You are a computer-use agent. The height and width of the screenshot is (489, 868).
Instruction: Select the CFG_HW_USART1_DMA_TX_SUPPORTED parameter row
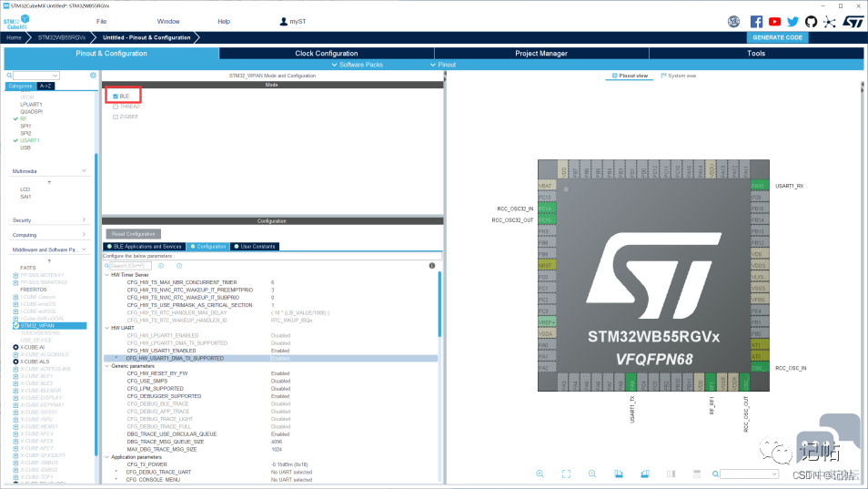tap(271, 358)
